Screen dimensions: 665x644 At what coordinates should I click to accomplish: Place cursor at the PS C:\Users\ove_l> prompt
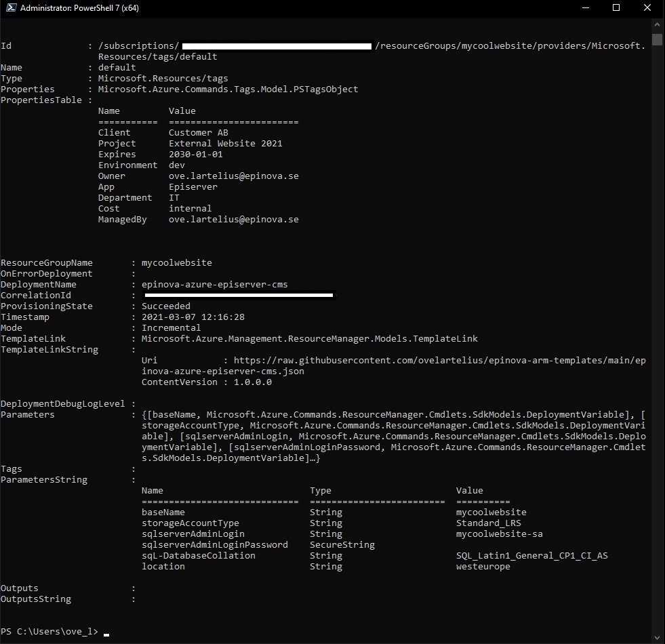tap(106, 632)
